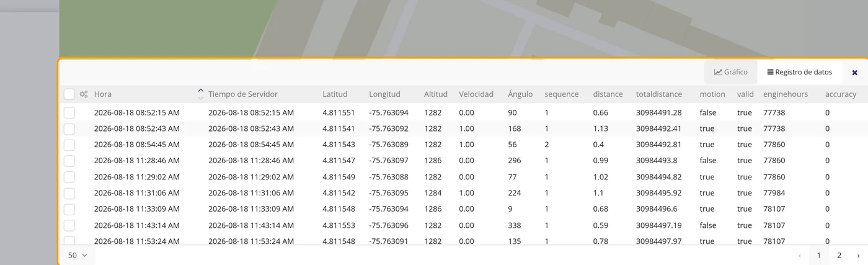Check the 11:28:46 AM row checkbox
868x265 pixels.
(x=69, y=161)
